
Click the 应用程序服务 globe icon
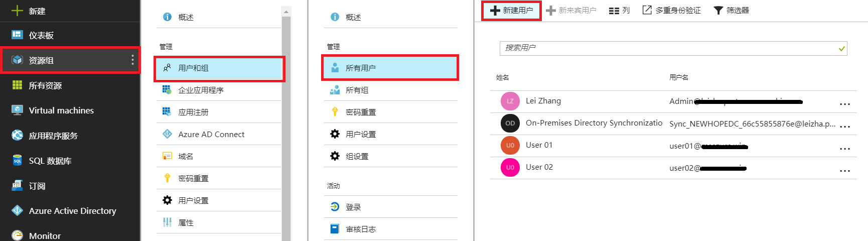tap(18, 136)
